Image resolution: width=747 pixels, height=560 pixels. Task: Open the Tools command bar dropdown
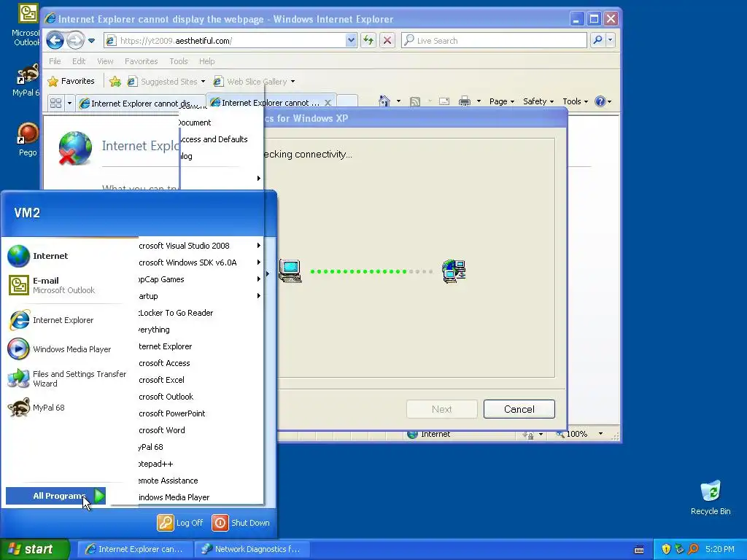575,101
